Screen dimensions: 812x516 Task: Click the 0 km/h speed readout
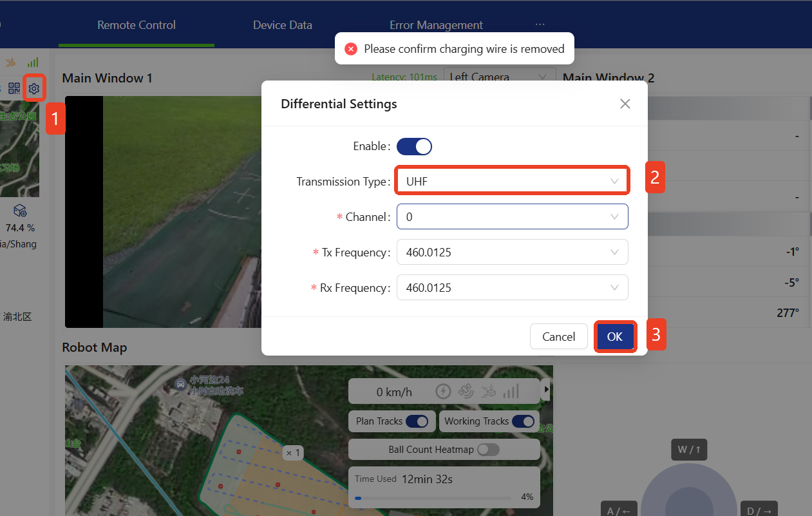394,392
